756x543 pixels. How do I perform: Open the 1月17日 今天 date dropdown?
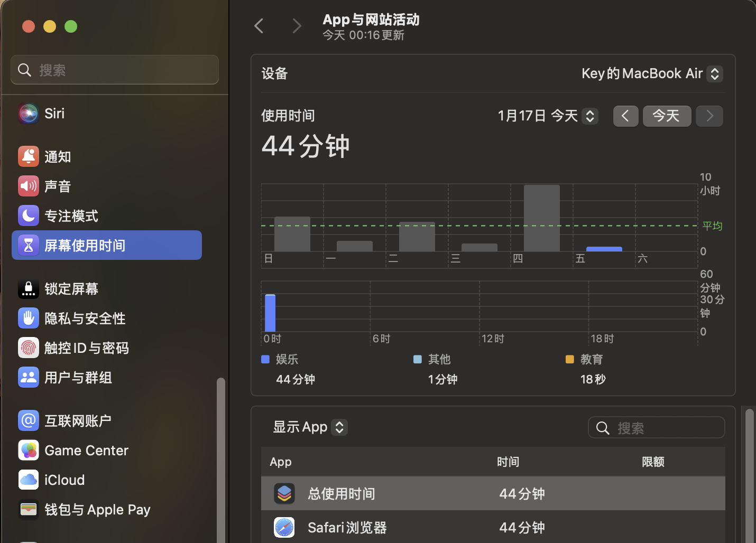click(547, 116)
